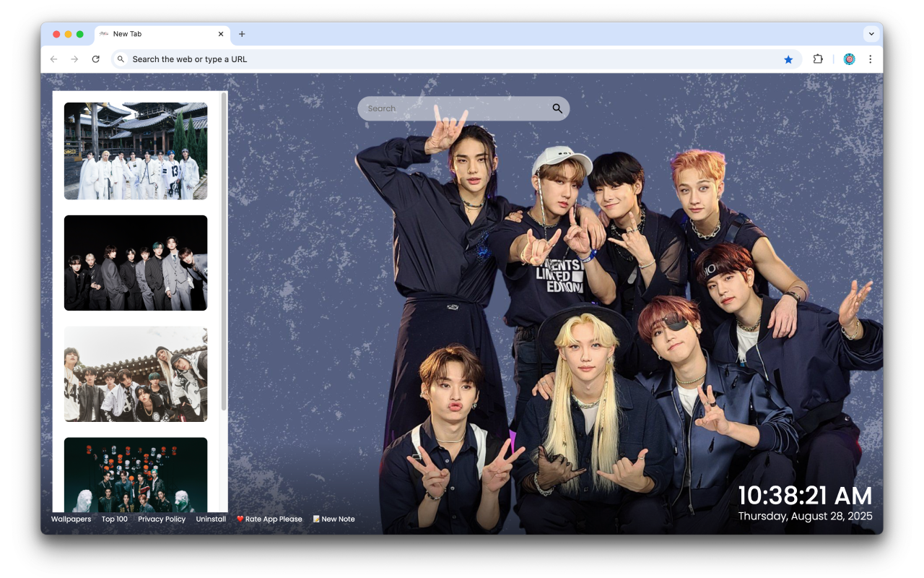
Task: Open the Top 100 link
Action: point(114,519)
